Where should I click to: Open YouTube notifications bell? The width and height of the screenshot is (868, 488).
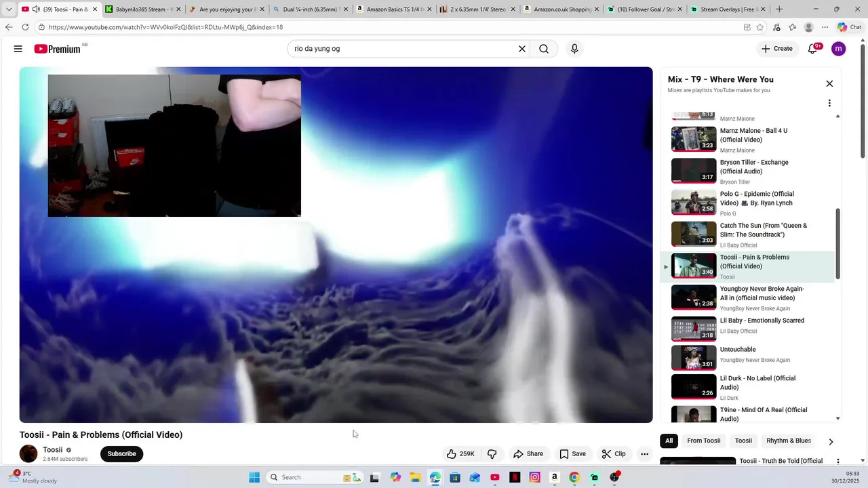(x=812, y=49)
